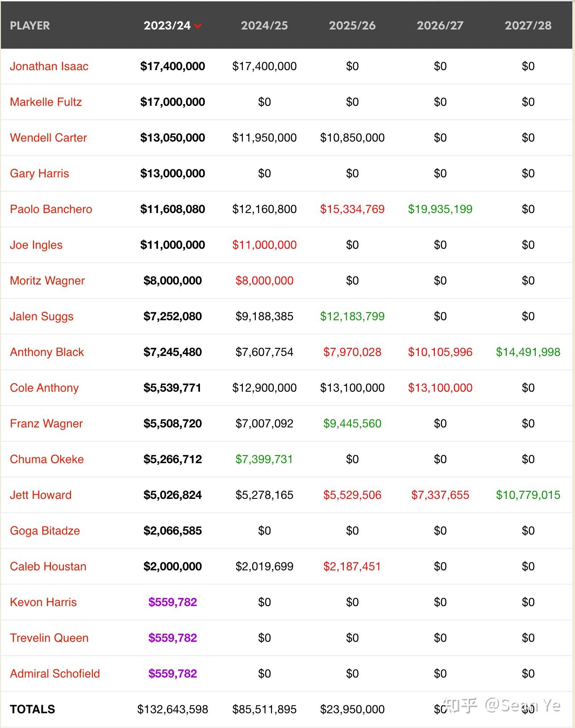Open Jalen Suggs player link
Viewport: 575px width, 728px height.
42,316
